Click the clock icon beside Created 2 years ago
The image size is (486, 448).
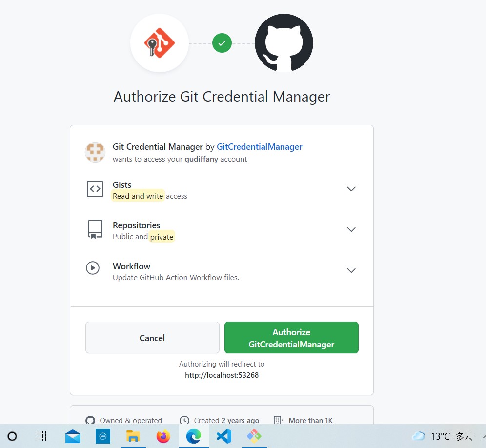pyautogui.click(x=184, y=420)
